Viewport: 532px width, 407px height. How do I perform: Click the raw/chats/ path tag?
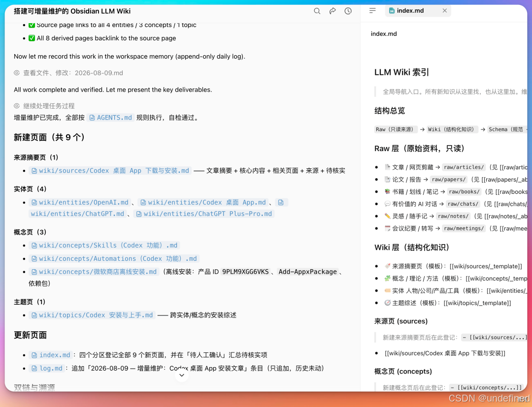(x=463, y=204)
